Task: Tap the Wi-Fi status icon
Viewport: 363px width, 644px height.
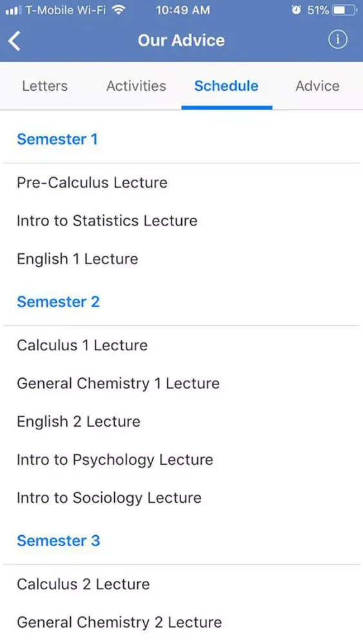Action: [119, 10]
